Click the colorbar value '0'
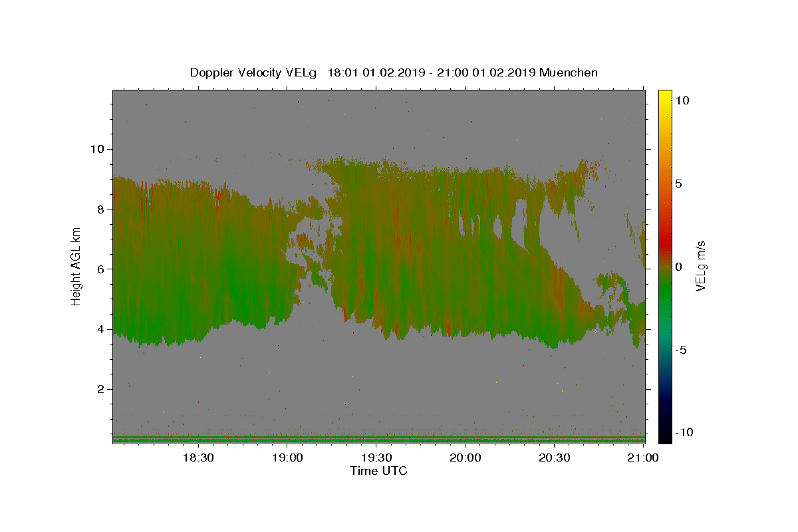This screenshot has width=798, height=532. click(x=679, y=267)
